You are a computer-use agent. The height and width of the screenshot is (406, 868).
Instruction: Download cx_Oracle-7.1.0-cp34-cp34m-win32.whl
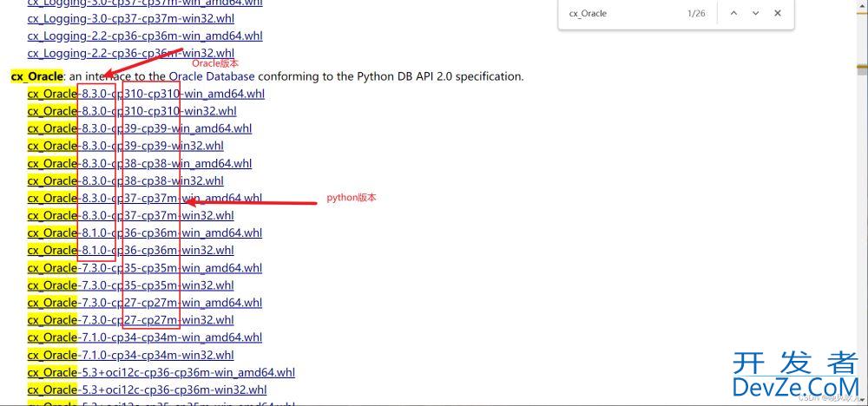[x=131, y=355]
